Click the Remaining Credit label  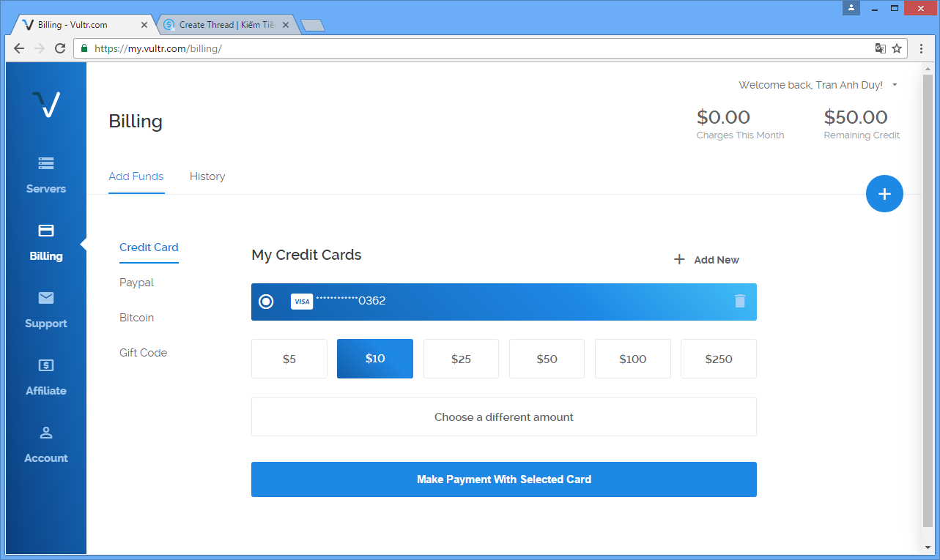point(862,135)
